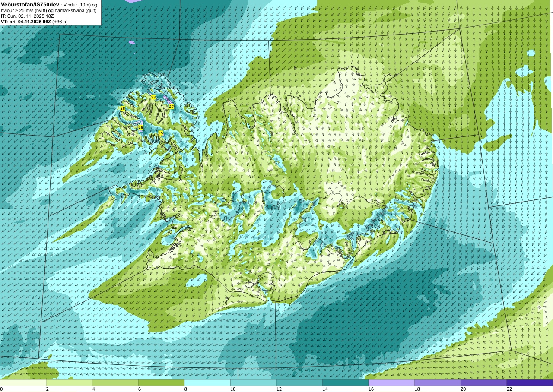The width and height of the screenshot is (553, 392).
Task: Click the 20–22 m/s violet legend swatch
Action: tap(484, 383)
